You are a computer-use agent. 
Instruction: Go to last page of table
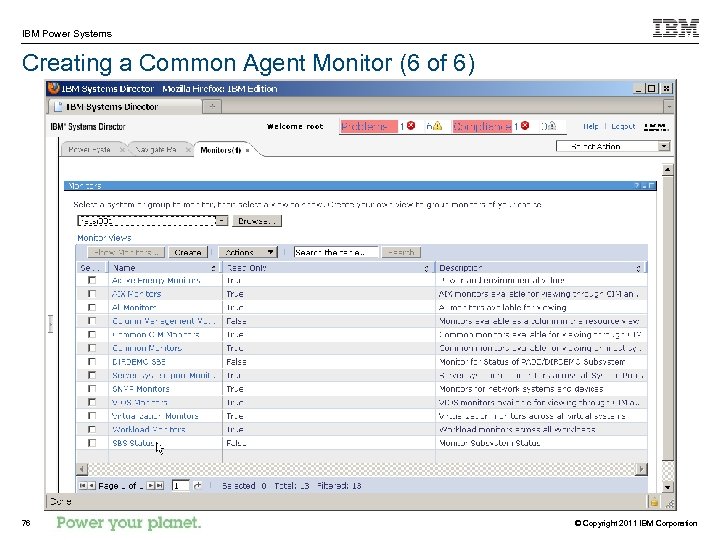159,485
